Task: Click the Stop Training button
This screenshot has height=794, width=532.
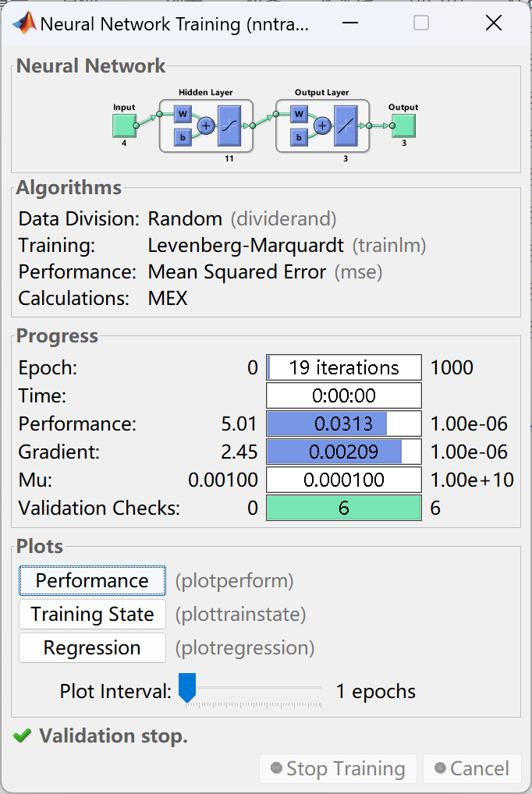Action: click(338, 768)
